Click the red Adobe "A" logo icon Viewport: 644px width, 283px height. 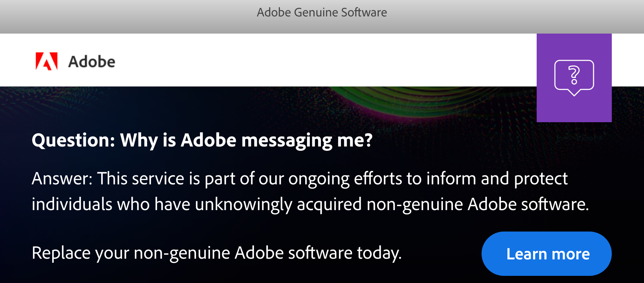point(47,61)
